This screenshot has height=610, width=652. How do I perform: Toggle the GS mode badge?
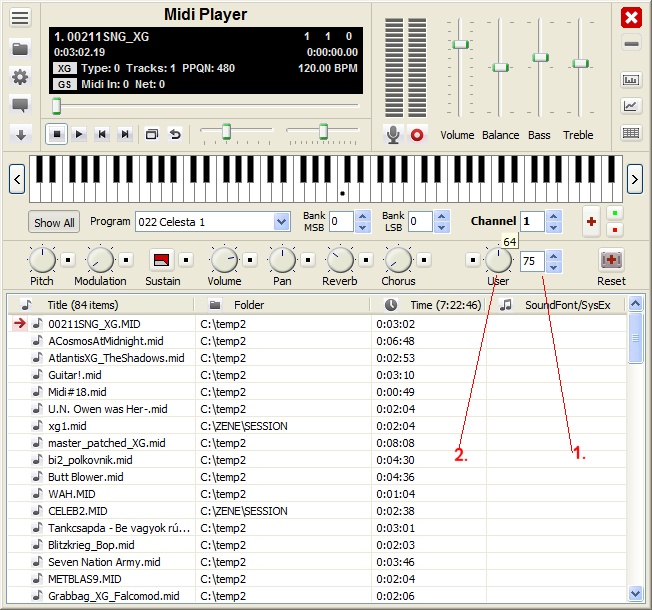[64, 84]
